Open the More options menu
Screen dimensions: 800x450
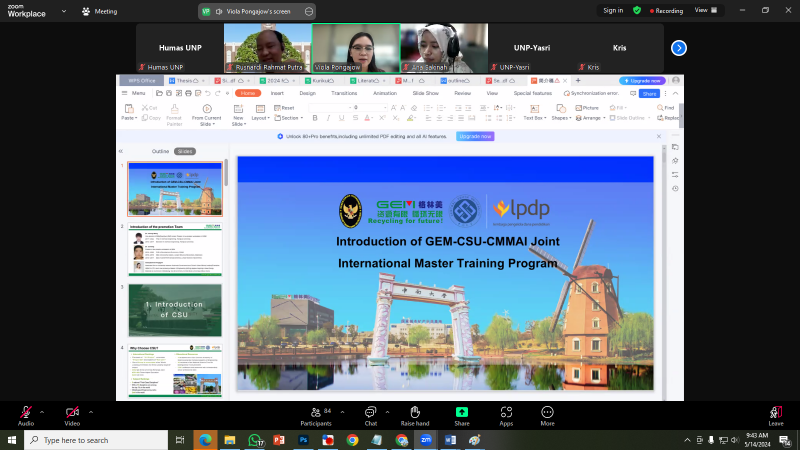coord(547,416)
